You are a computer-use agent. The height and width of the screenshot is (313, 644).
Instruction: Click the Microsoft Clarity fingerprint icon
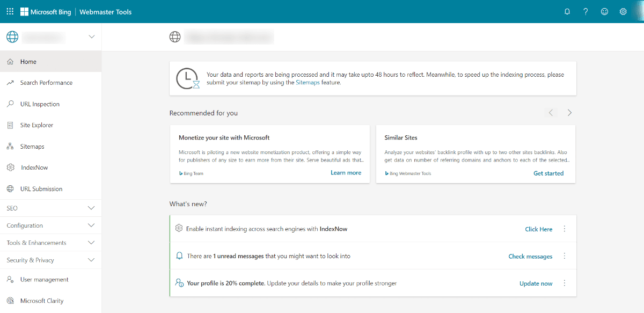click(10, 301)
